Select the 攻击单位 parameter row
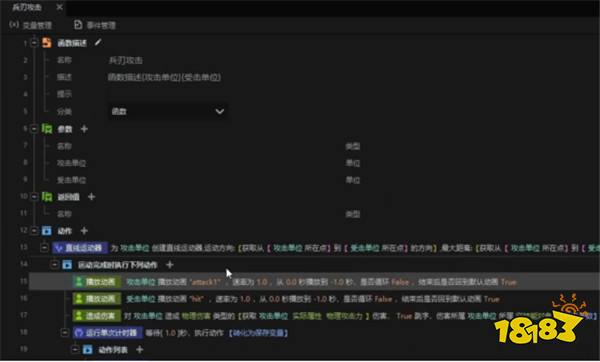The width and height of the screenshot is (600, 362). click(x=72, y=163)
